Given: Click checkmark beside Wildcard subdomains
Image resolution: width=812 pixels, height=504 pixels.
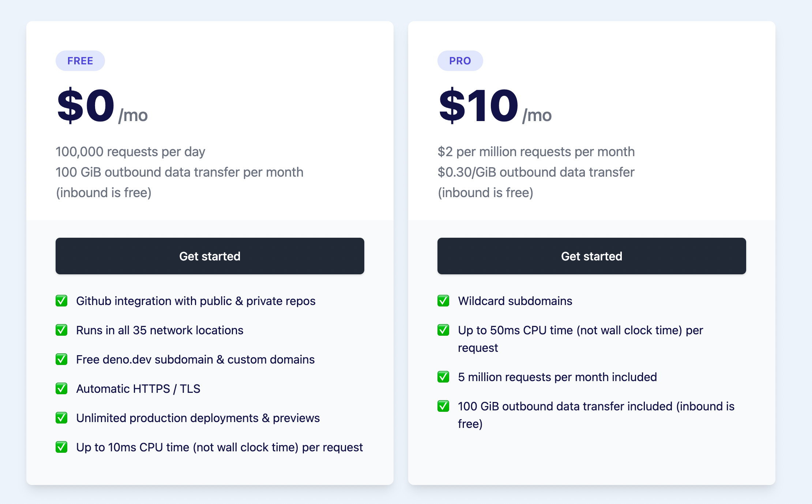Looking at the screenshot, I should click(443, 301).
